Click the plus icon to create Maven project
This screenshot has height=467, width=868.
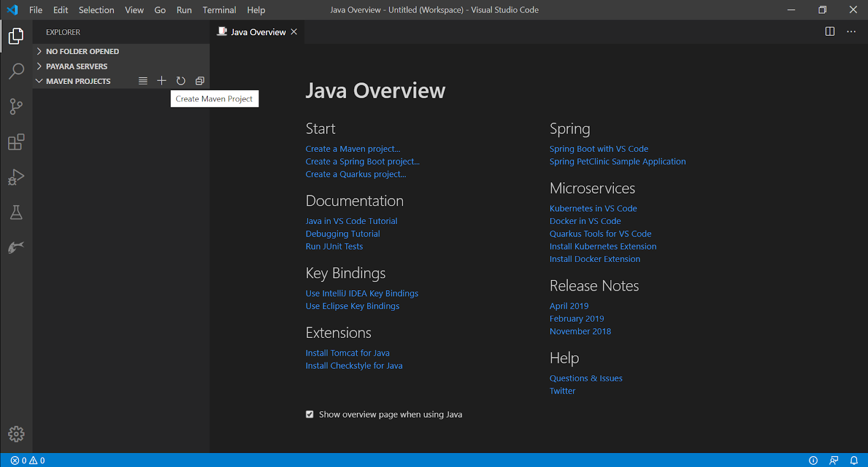pos(162,81)
